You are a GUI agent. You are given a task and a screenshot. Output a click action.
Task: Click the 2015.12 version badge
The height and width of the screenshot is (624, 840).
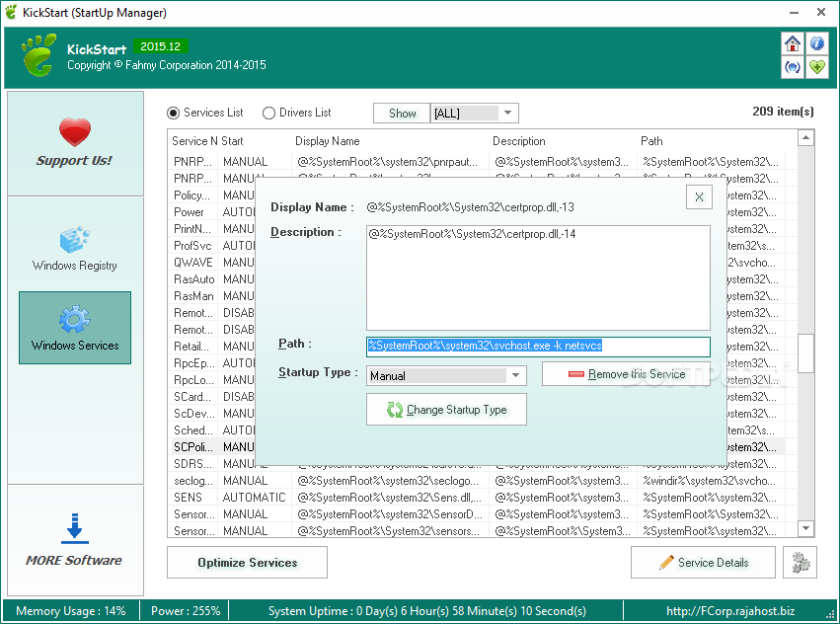point(160,46)
